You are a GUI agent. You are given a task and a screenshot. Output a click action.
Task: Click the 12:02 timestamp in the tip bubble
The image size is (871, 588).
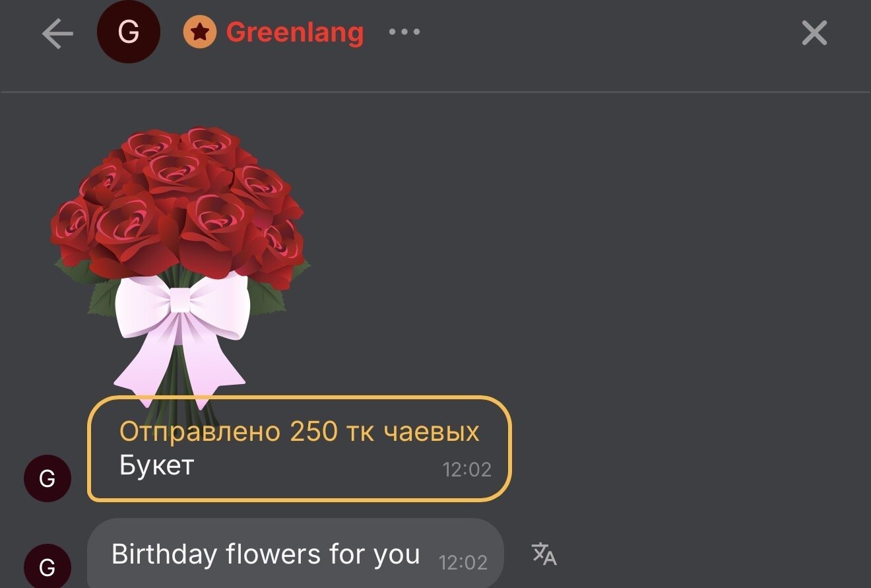click(467, 469)
